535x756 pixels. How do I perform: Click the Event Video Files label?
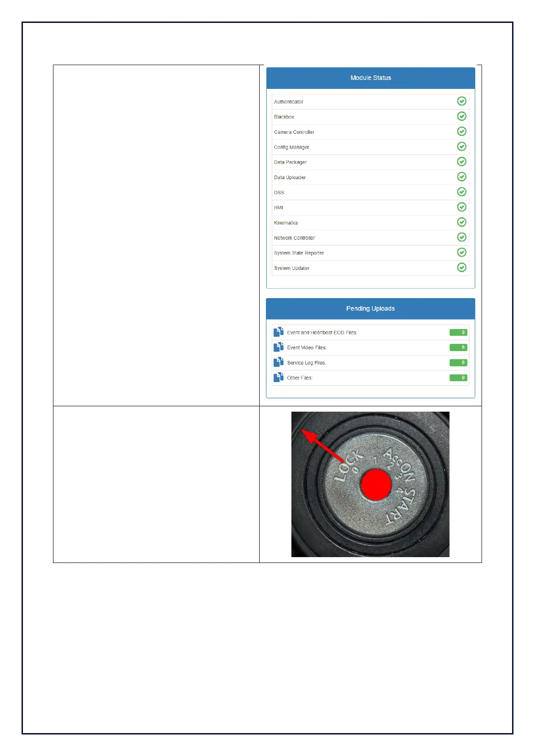pos(307,347)
